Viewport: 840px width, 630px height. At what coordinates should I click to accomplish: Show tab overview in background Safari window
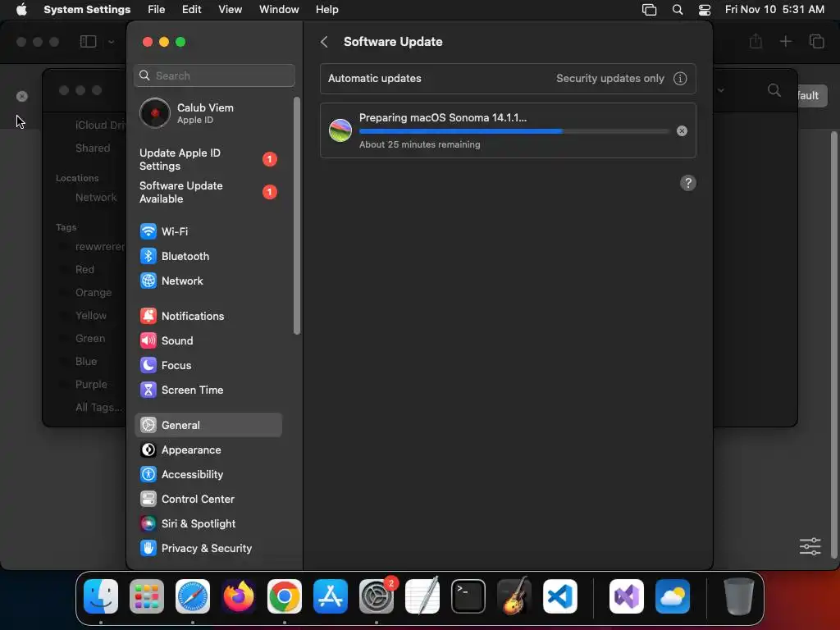pyautogui.click(x=816, y=41)
